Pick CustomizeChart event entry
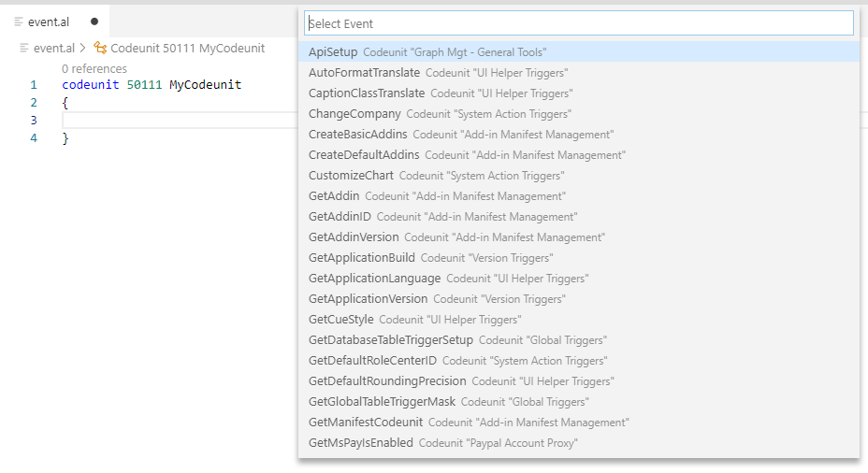Screen dimensions: 868x473 click(578, 176)
